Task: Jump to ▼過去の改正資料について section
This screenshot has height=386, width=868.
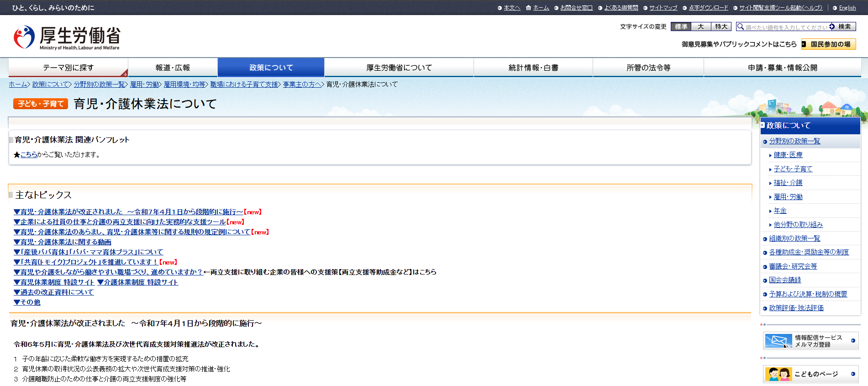Action: (54, 292)
